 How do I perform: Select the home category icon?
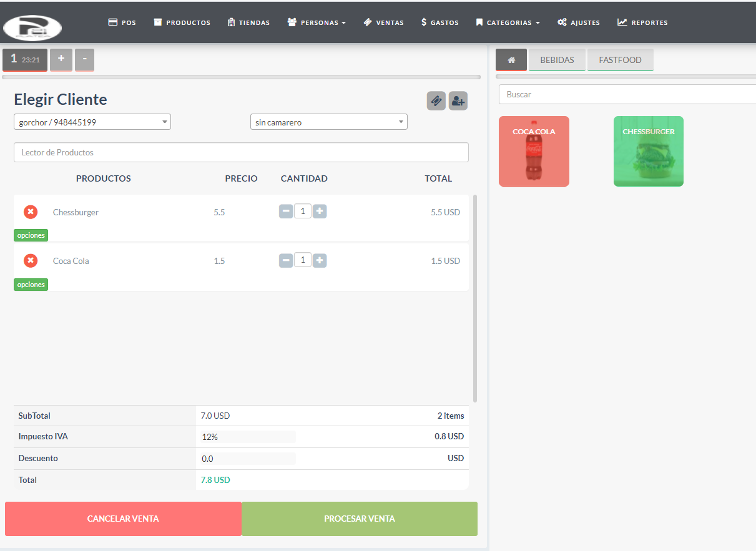(x=511, y=59)
